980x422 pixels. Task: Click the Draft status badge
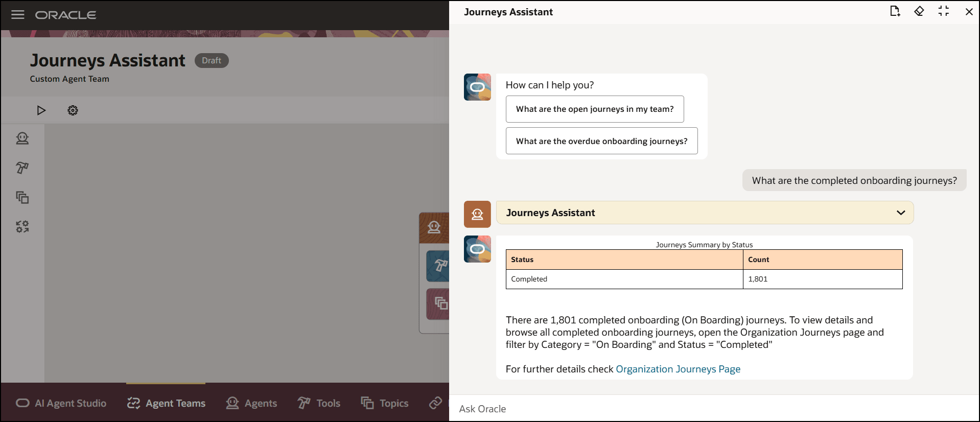coord(212,60)
